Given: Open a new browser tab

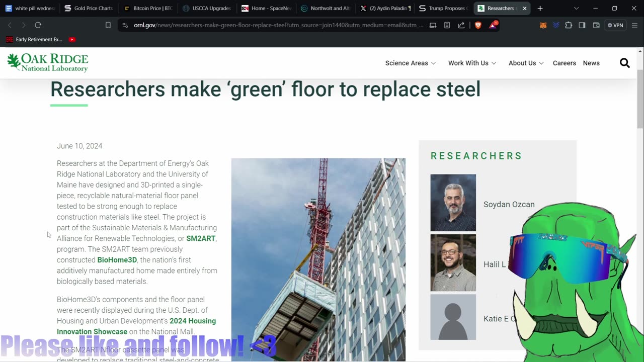Looking at the screenshot, I should [x=540, y=8].
